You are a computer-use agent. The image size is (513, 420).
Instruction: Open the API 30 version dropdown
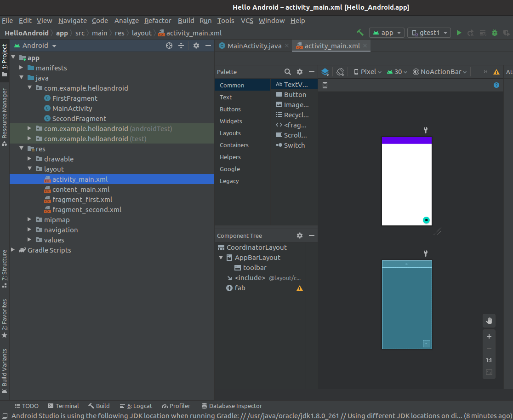(397, 72)
